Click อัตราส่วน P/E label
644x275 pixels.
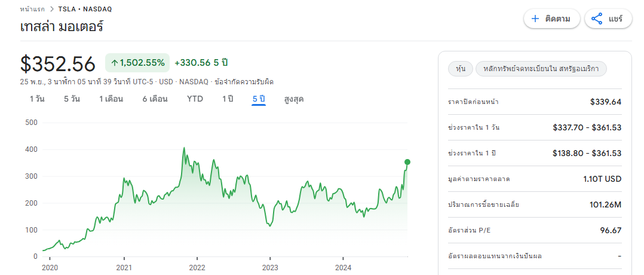[470, 230]
